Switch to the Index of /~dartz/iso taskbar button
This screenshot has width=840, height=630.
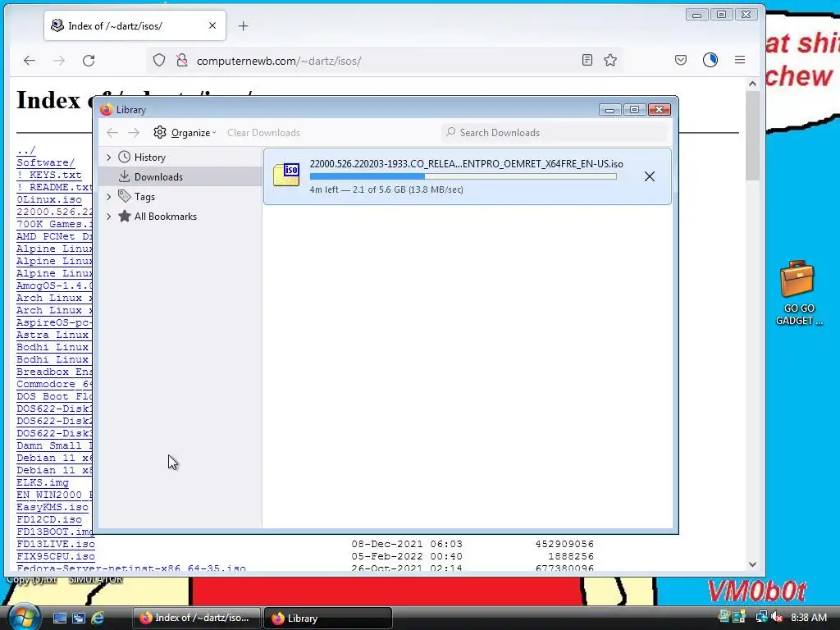pyautogui.click(x=197, y=619)
